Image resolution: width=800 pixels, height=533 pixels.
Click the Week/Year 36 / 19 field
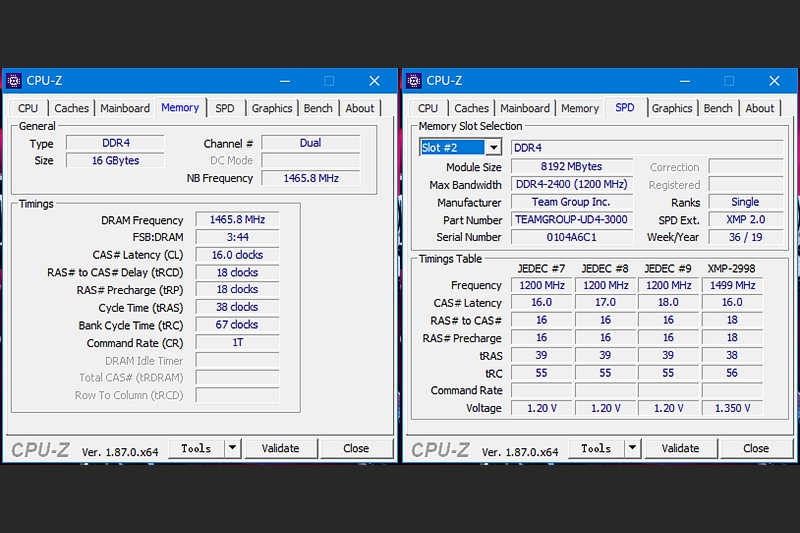pos(746,237)
